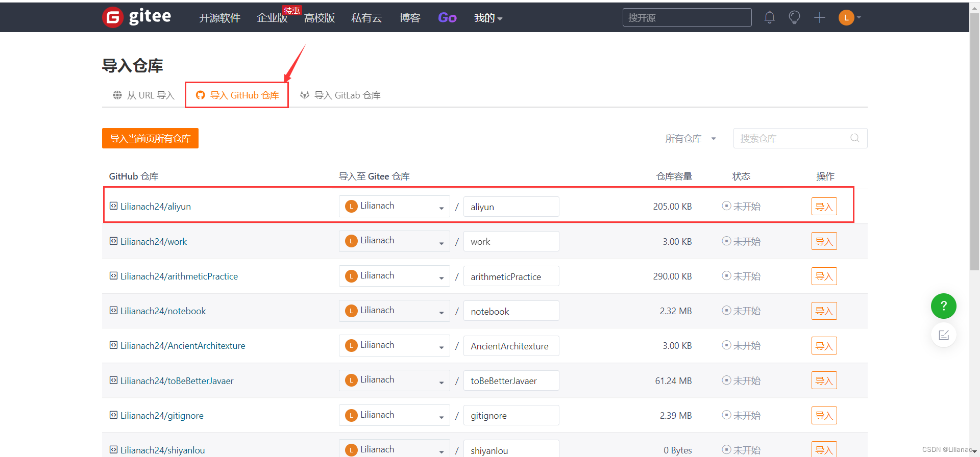Expand namespace dropdown for AncientArchitexture
Image resolution: width=980 pixels, height=457 pixels.
click(x=395, y=345)
